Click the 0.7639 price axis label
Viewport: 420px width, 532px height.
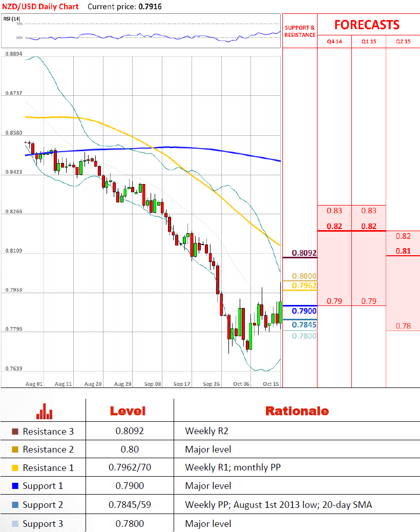coord(14,369)
